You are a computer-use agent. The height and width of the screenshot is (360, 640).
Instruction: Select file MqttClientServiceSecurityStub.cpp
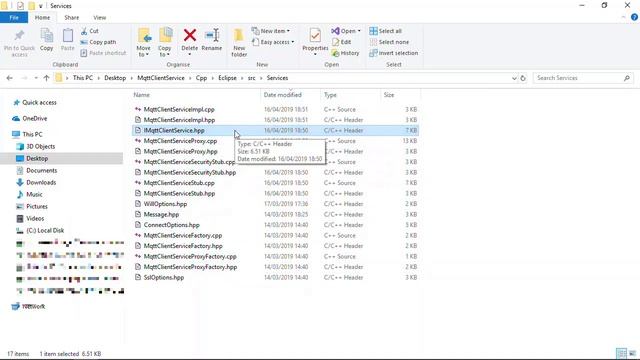coord(189,162)
